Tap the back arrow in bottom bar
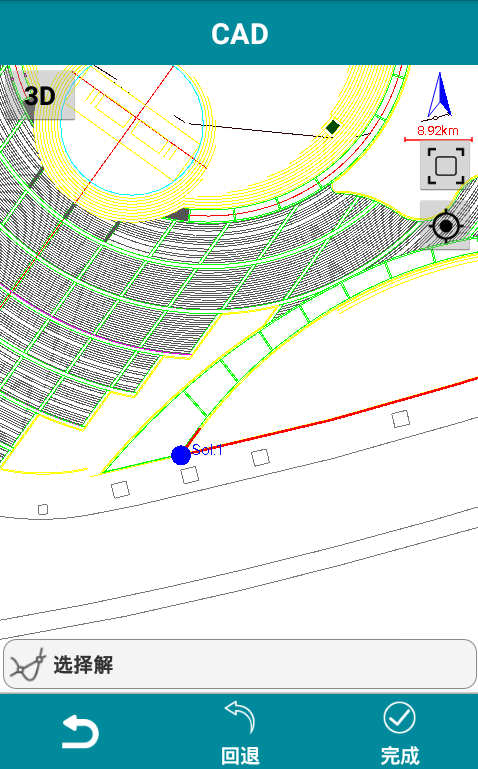 [x=80, y=731]
